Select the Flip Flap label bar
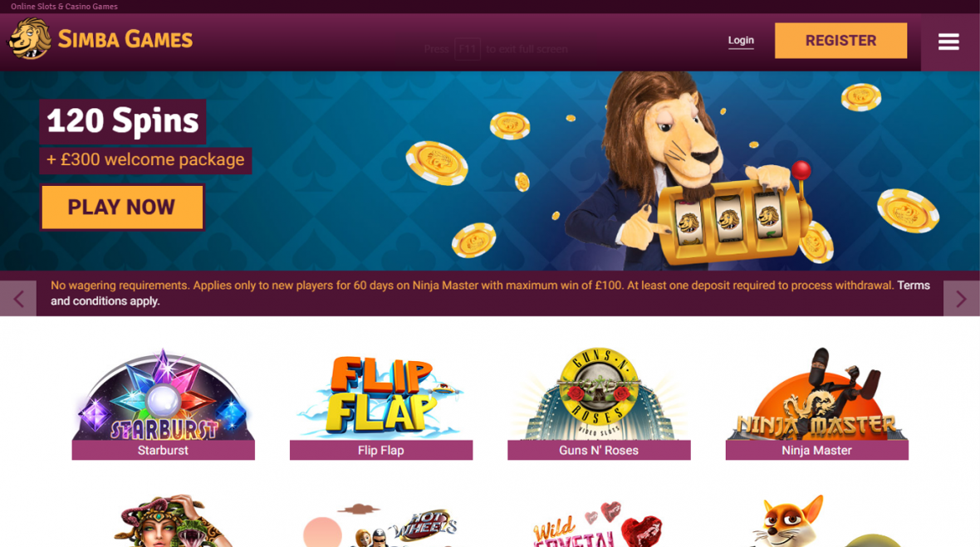Viewport: 980px width, 547px height. 380,450
